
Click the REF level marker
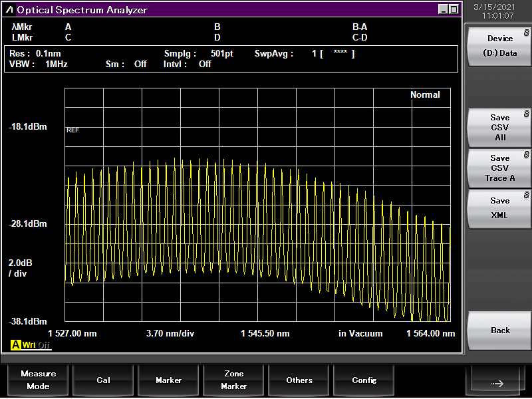(x=72, y=130)
